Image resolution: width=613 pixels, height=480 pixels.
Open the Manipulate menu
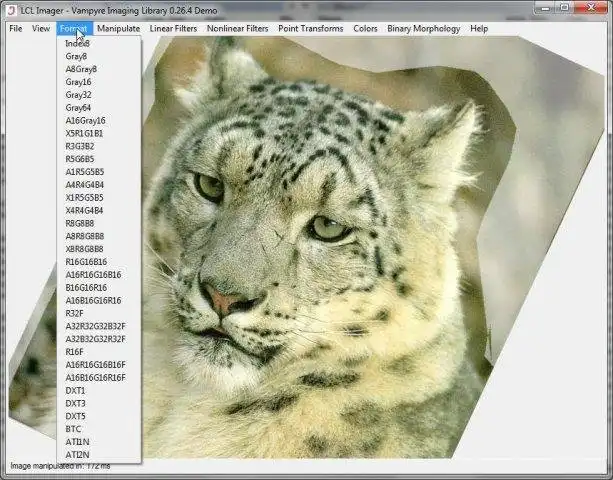118,29
